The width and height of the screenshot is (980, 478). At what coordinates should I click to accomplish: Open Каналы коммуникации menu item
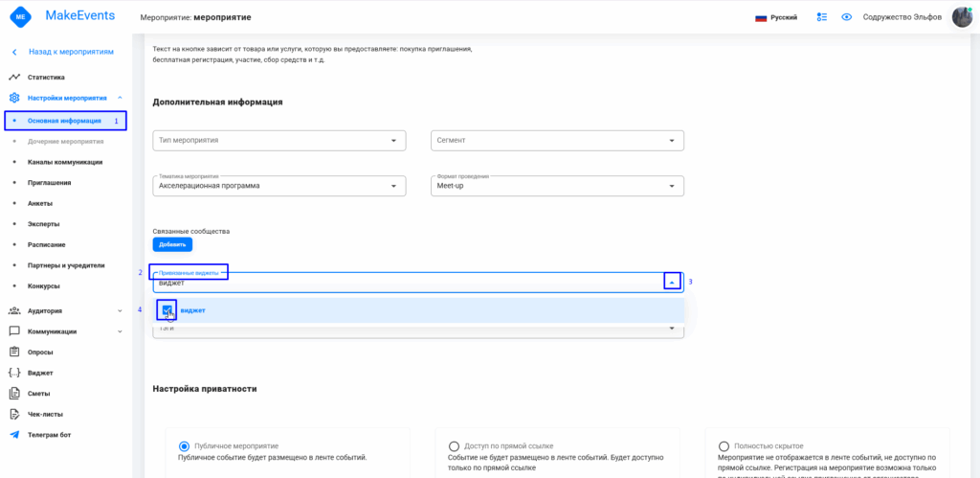coord(65,162)
